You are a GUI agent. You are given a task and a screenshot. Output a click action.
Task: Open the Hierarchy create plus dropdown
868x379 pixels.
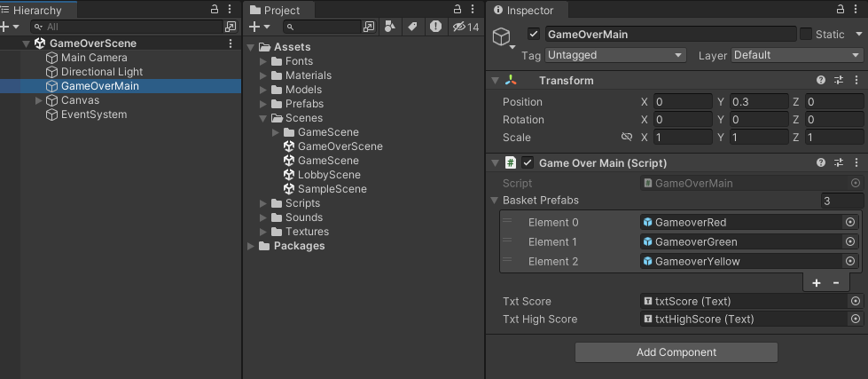point(10,27)
